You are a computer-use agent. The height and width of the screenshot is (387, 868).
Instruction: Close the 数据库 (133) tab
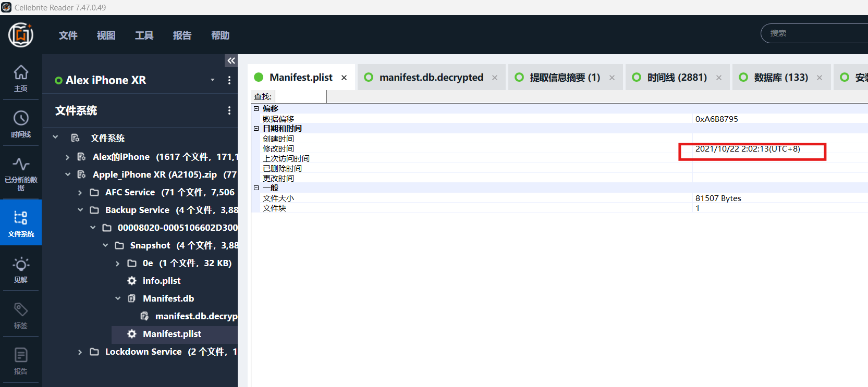pyautogui.click(x=820, y=78)
